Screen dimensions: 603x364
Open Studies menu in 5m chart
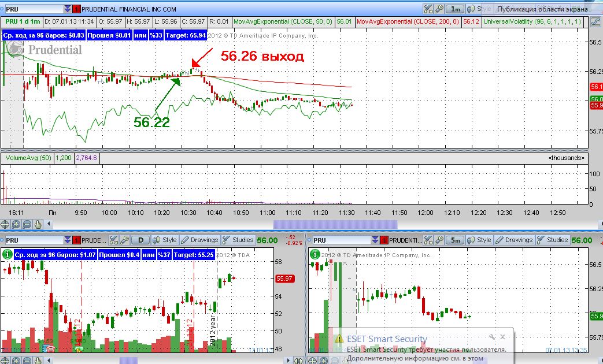553,240
